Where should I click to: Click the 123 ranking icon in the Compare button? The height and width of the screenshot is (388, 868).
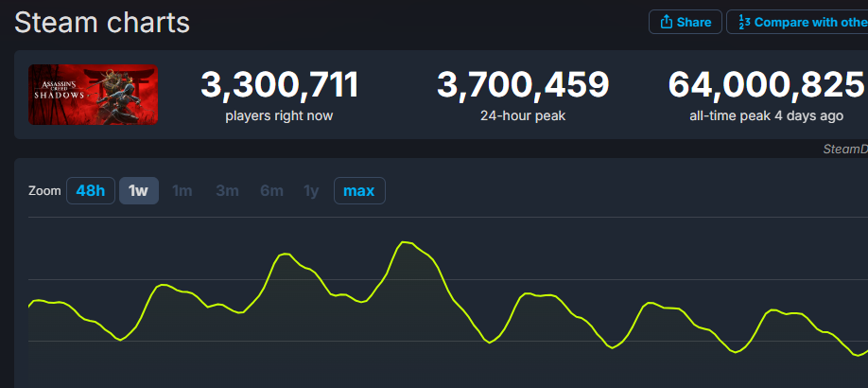tap(744, 22)
